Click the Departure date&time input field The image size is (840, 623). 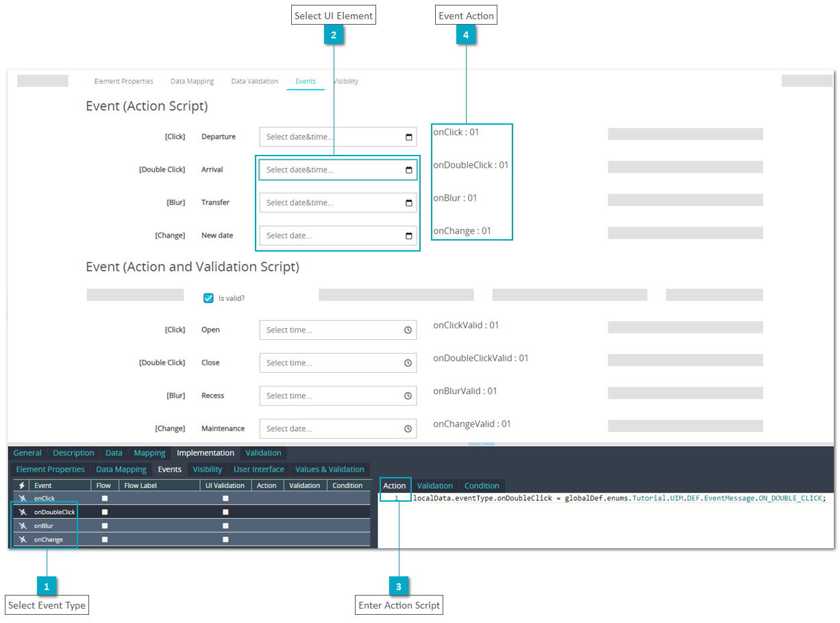pos(338,137)
